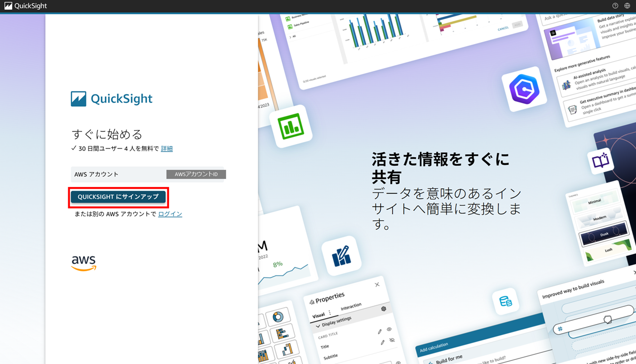Click the database tile icon
The image size is (636, 364).
coord(505,301)
